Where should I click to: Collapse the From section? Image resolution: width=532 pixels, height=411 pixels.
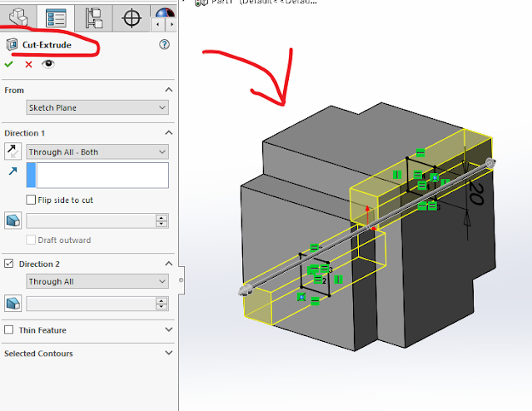169,90
